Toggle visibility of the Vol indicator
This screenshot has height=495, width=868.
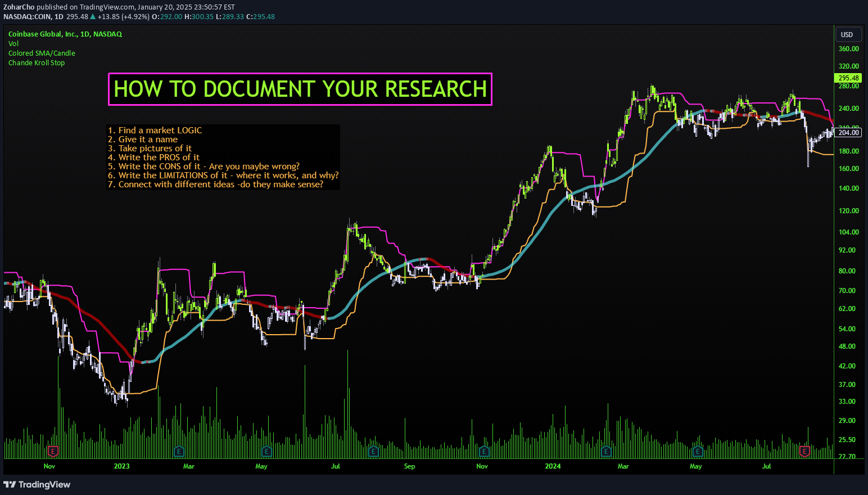coord(13,43)
